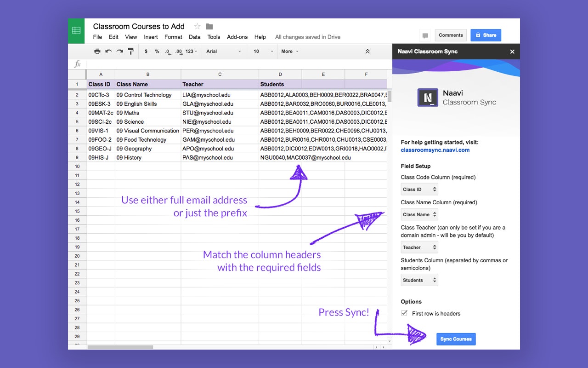Select cell 09 English Skills
This screenshot has width=588, height=368.
click(148, 104)
